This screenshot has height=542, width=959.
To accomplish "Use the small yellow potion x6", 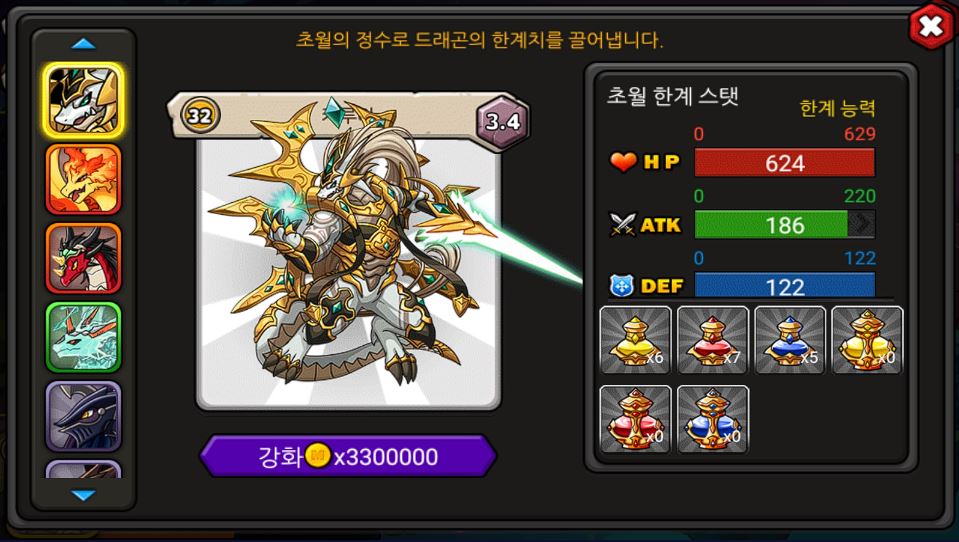I will pyautogui.click(x=635, y=340).
